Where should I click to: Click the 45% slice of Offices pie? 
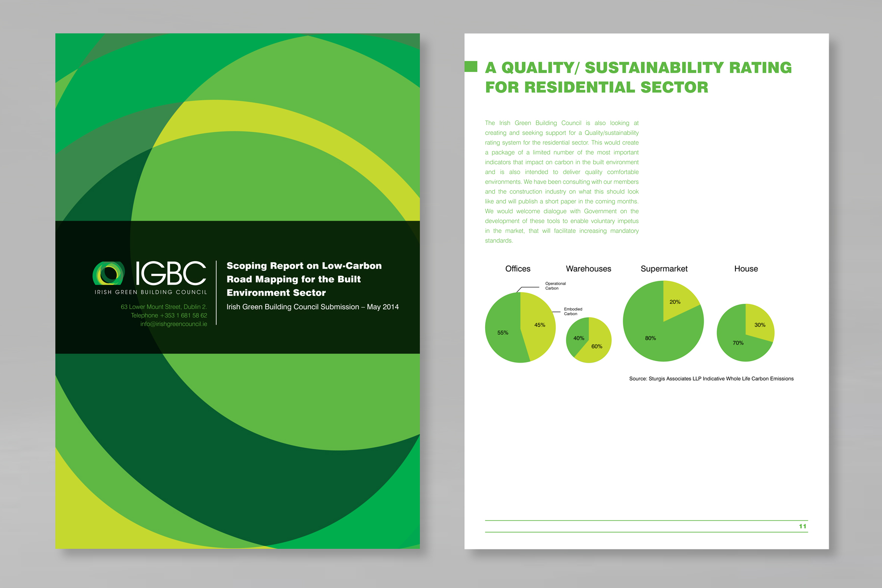pyautogui.click(x=539, y=324)
